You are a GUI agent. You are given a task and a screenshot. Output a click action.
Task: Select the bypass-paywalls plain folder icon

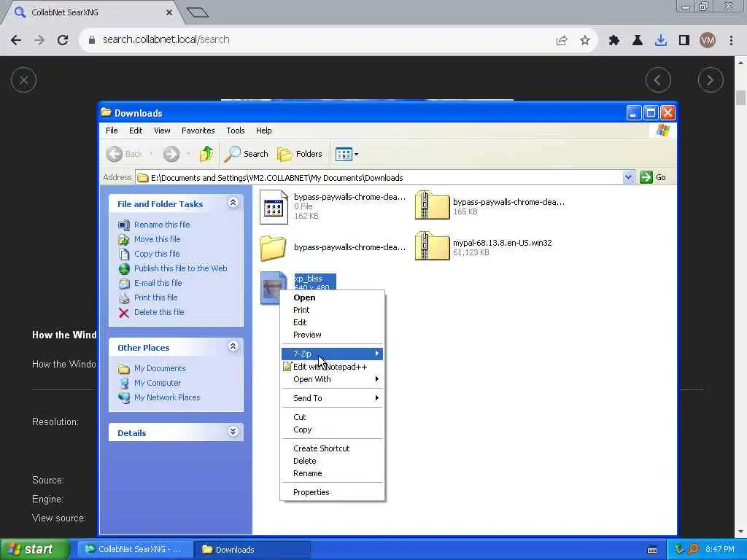tap(273, 248)
